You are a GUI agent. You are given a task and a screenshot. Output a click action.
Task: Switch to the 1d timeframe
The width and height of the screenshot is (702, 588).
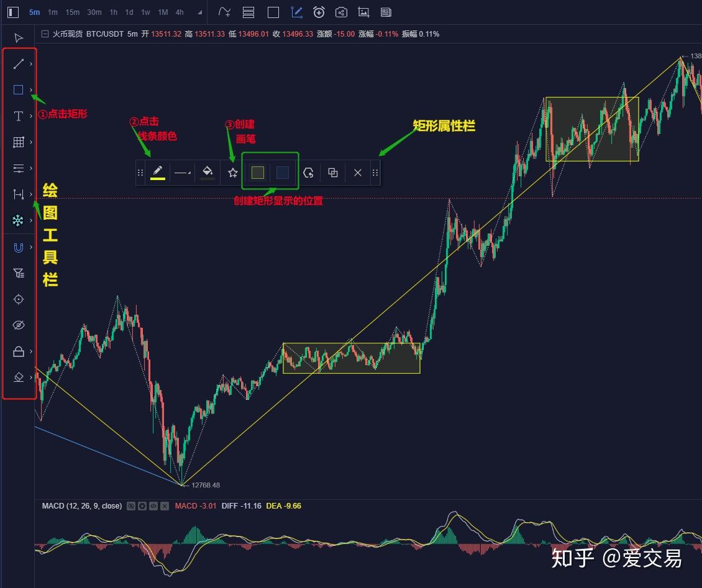pos(129,12)
